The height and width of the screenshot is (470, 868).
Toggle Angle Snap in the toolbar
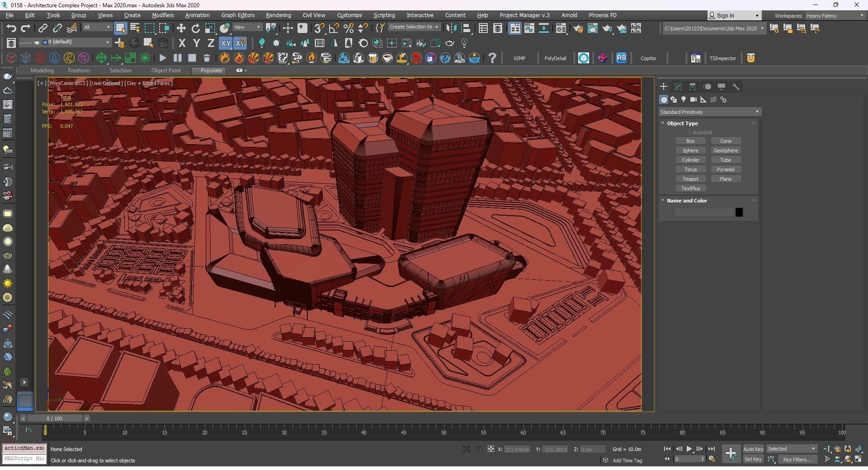[334, 28]
